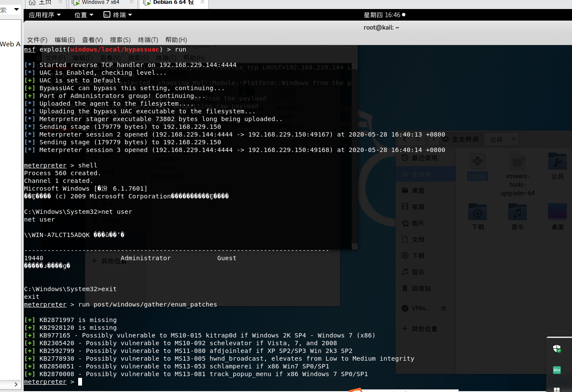
Task: Click terminal title root@kail: ~
Action: (381, 27)
